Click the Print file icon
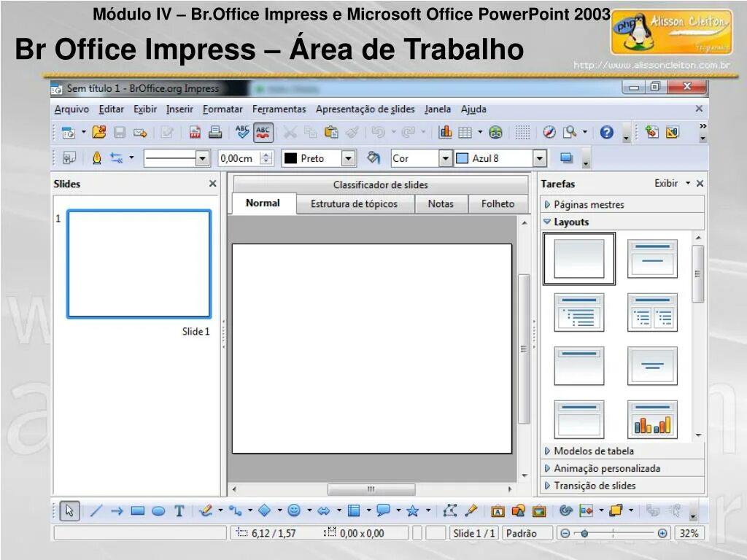Image resolution: width=747 pixels, height=560 pixels. (x=215, y=132)
